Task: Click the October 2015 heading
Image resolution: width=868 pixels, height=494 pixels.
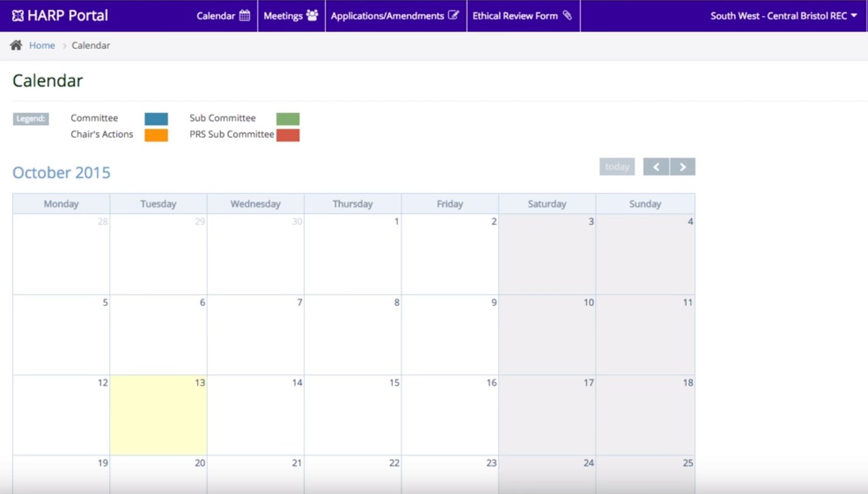Action: 62,172
